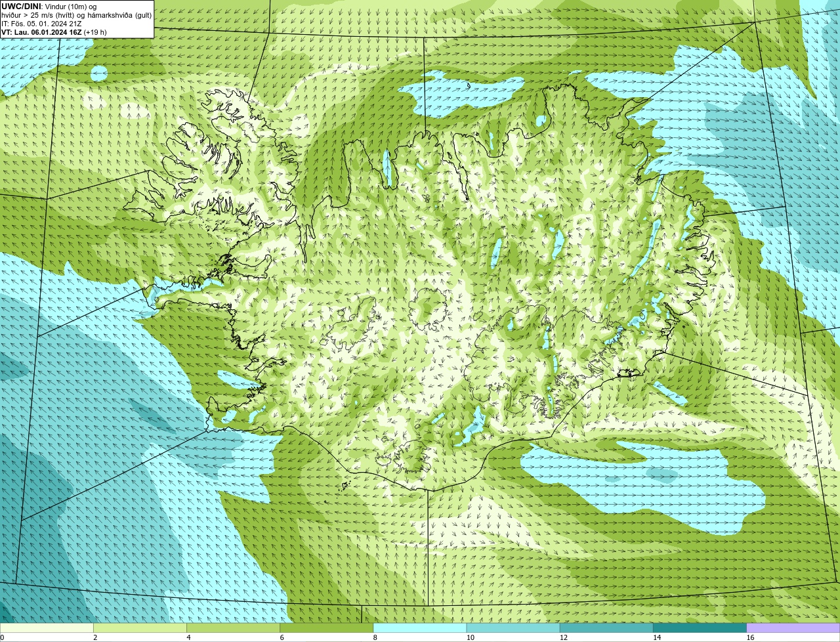Click the legend scale label '4'
Viewport: 840px width, 642px height.
(188, 637)
